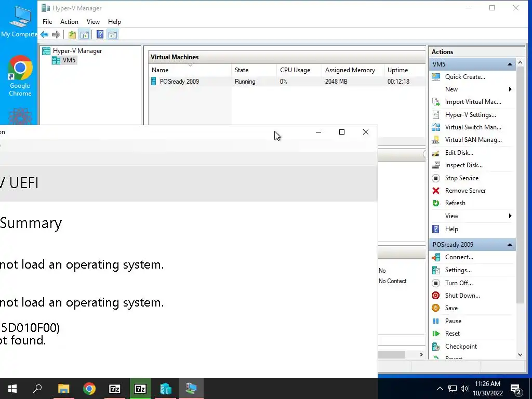Click the Forward arrow in Hyper-V toolbar
Screen dimensions: 532x399
(56, 34)
